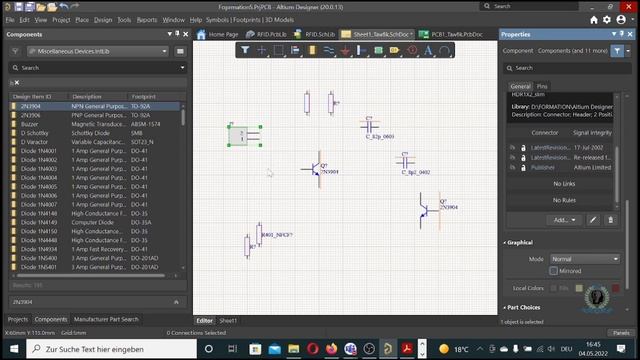This screenshot has height=360, width=640.
Task: Select the Place Arc drawing tool
Action: click(444, 50)
